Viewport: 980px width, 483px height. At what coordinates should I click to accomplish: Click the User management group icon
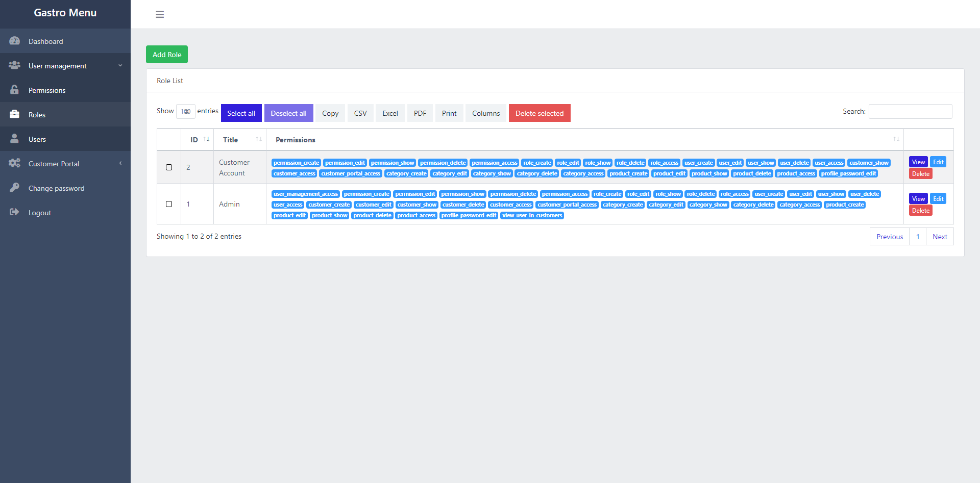tap(15, 65)
